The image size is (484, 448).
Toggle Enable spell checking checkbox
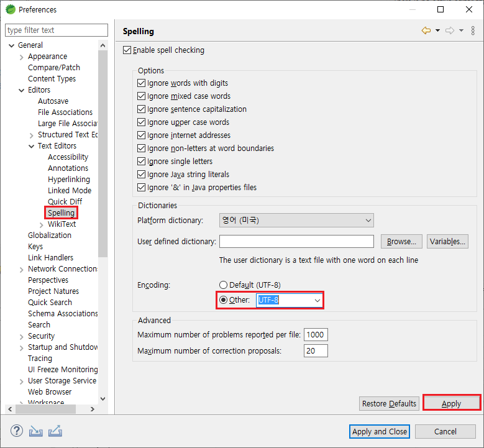tap(127, 50)
